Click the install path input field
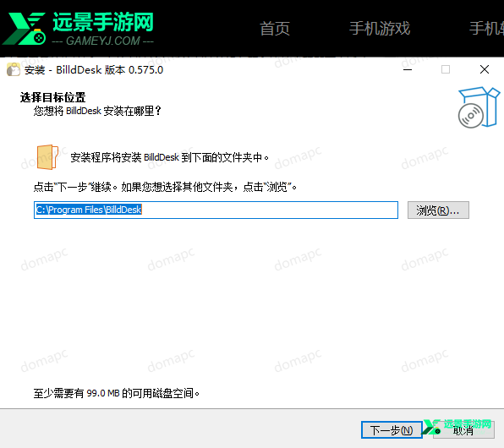 click(216, 210)
